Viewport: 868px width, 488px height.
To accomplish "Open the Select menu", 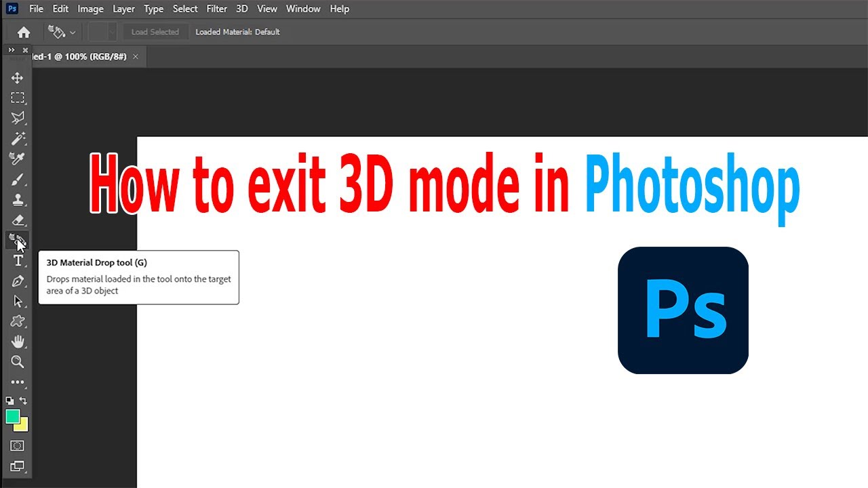I will click(x=185, y=9).
